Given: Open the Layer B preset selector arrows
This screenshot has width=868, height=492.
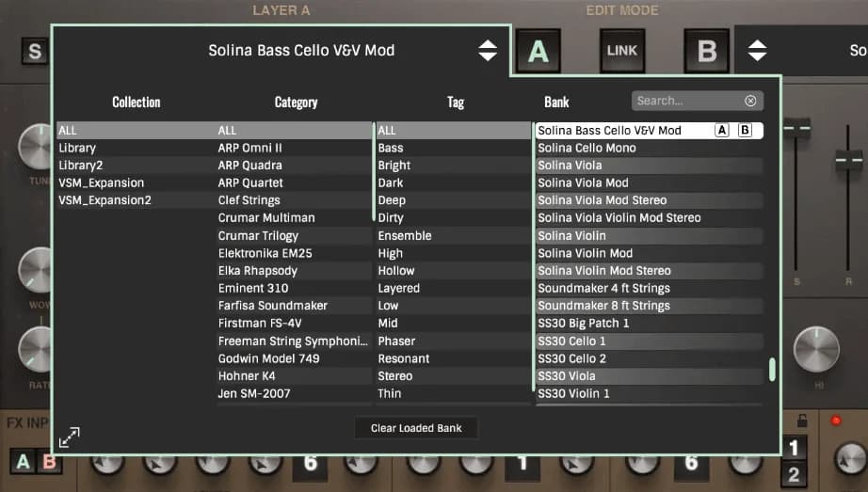Looking at the screenshot, I should [757, 51].
